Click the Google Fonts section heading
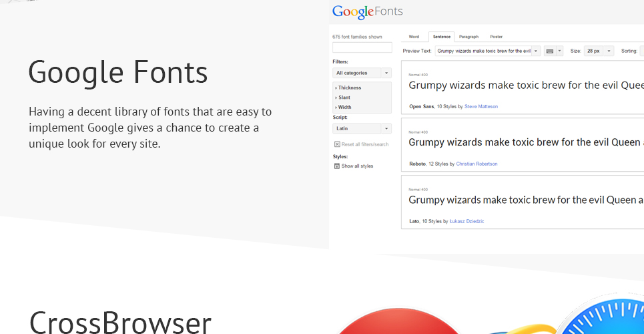This screenshot has width=644, height=334. tap(118, 72)
